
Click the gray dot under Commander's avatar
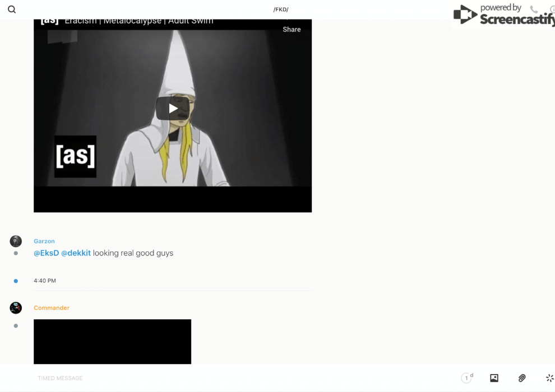[16, 326]
